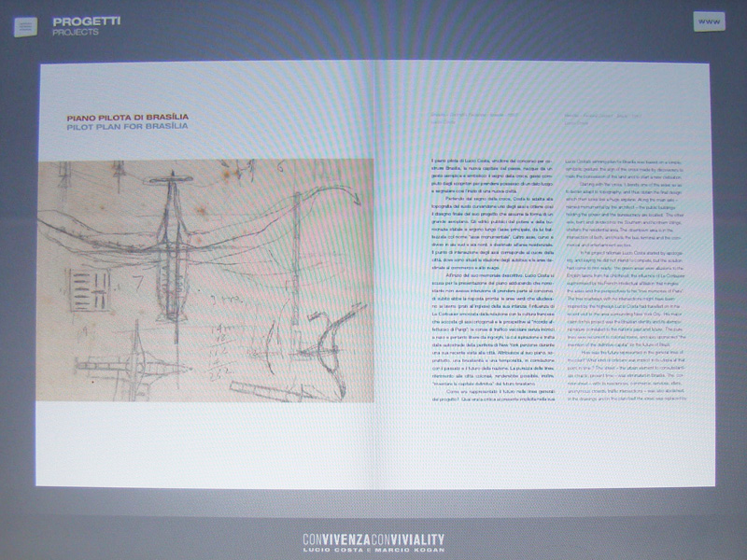
Task: Click the PROJECTS subtitle in header
Action: point(77,32)
